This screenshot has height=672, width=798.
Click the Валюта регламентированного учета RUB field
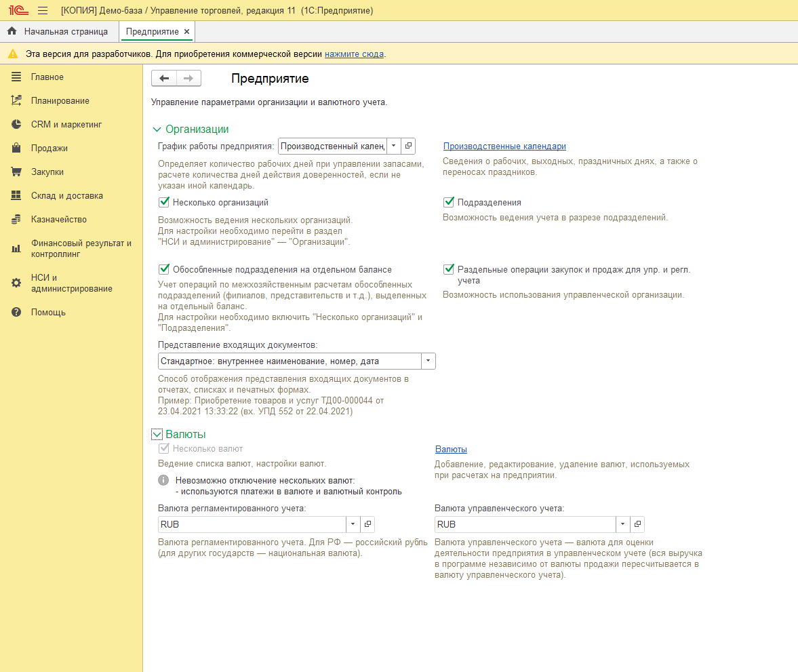(252, 524)
